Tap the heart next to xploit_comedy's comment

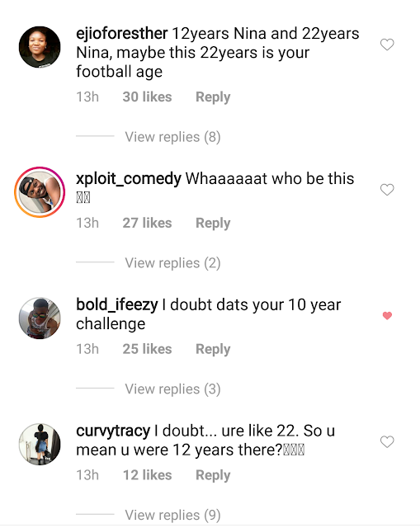point(387,190)
